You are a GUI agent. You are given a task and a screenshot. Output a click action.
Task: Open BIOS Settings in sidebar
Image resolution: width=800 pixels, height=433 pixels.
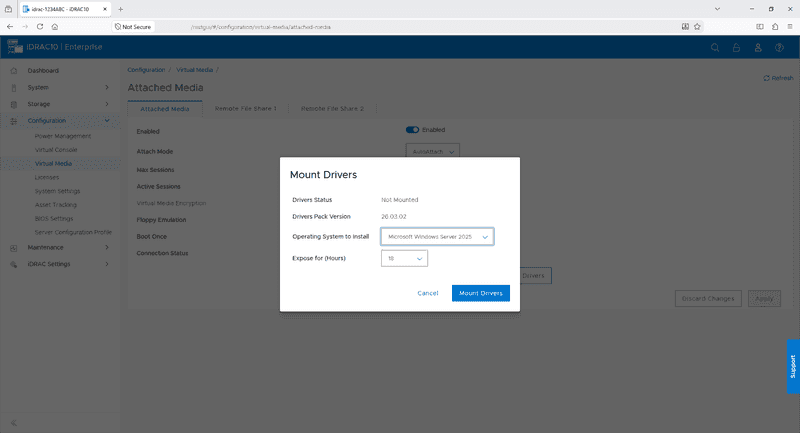tap(54, 219)
